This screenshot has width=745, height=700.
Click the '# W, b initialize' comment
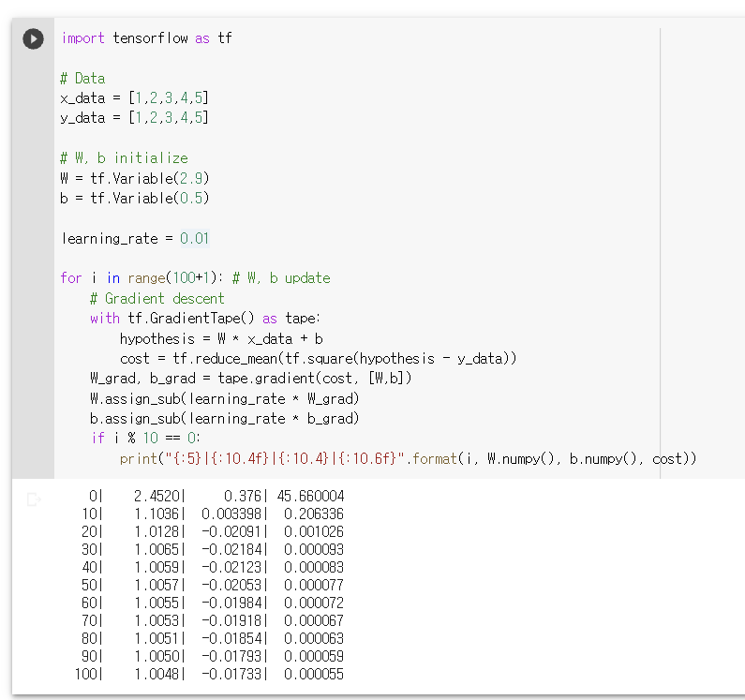pos(124,157)
